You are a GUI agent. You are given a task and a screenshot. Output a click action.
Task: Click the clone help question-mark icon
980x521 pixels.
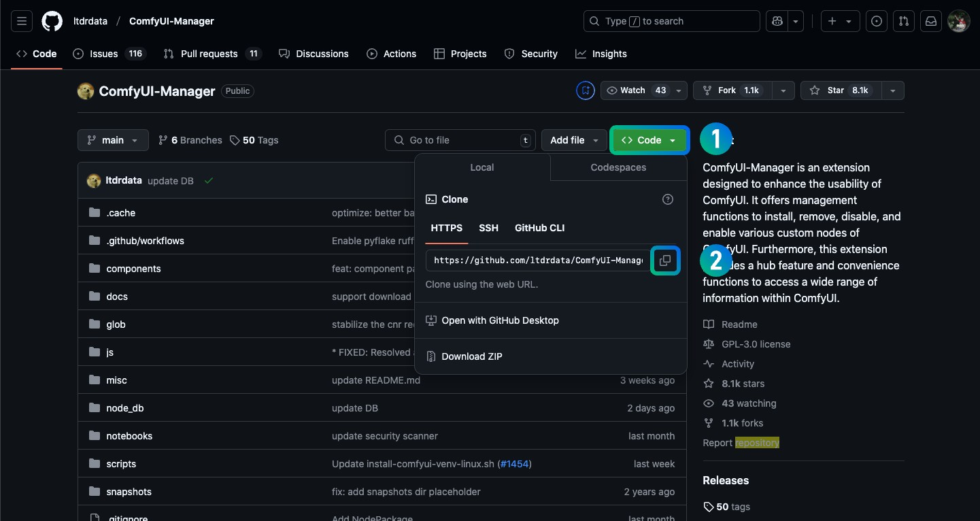tap(667, 199)
